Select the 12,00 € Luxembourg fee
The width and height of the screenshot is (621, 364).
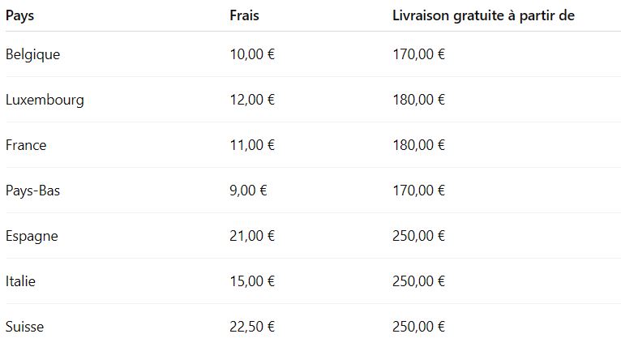[252, 100]
